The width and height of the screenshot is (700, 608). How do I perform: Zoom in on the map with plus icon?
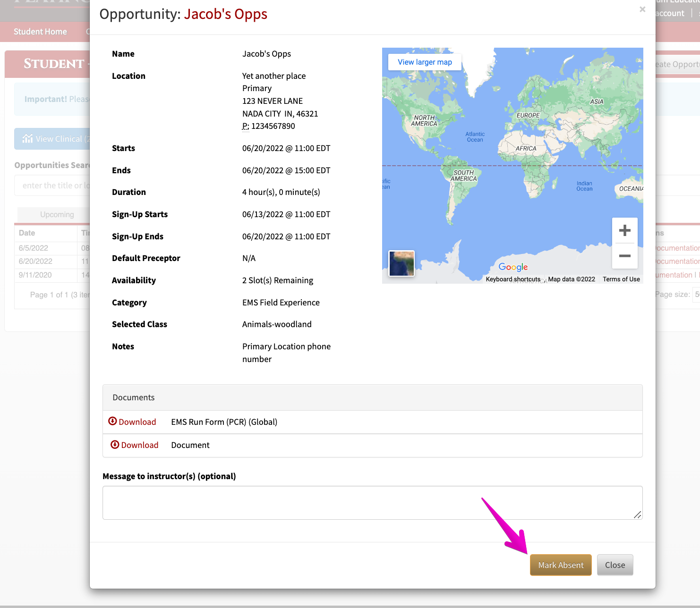coord(624,230)
